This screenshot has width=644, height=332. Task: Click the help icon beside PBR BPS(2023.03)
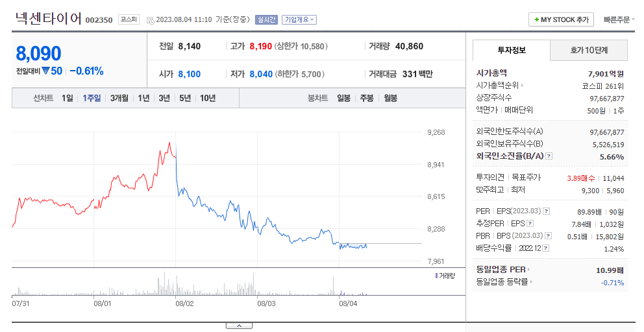pos(549,235)
